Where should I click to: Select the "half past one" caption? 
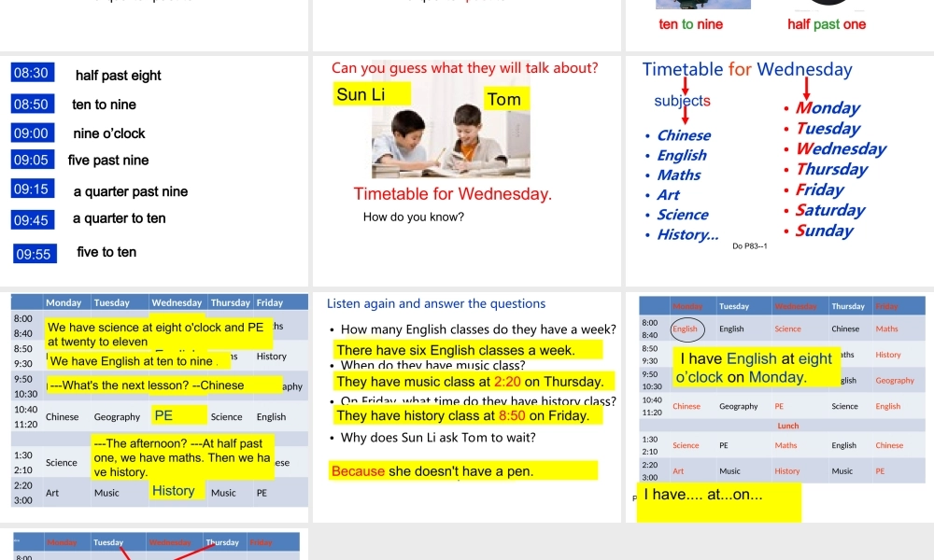[826, 24]
